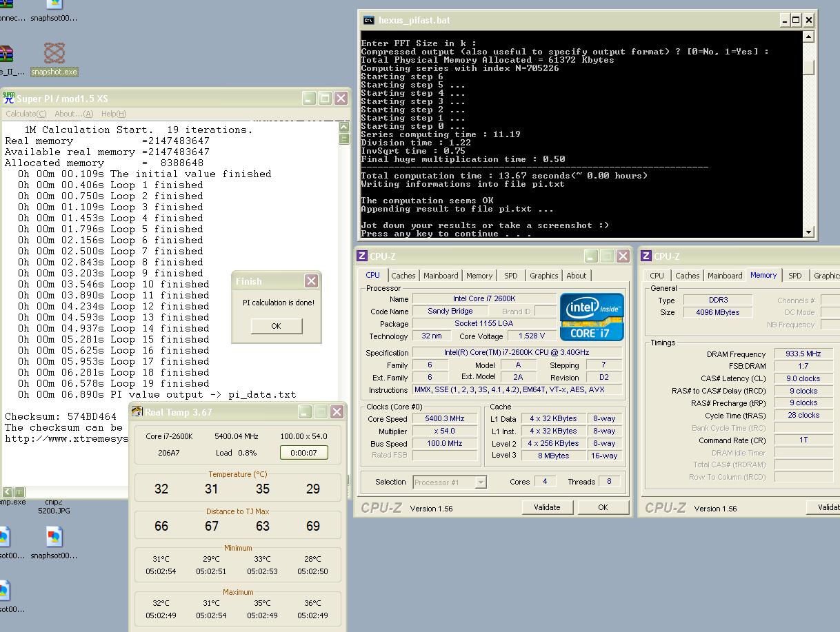Click CPU-Z logo icon in Memory window title
The height and width of the screenshot is (632, 840).
(646, 256)
